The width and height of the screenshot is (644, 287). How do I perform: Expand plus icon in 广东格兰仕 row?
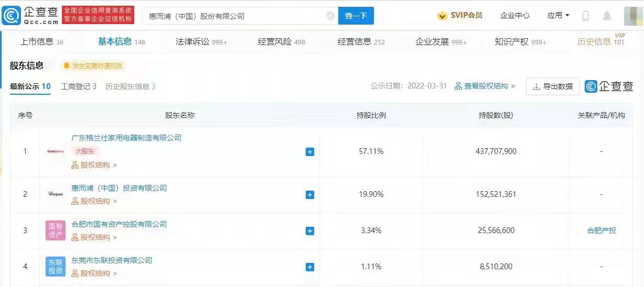(x=310, y=152)
